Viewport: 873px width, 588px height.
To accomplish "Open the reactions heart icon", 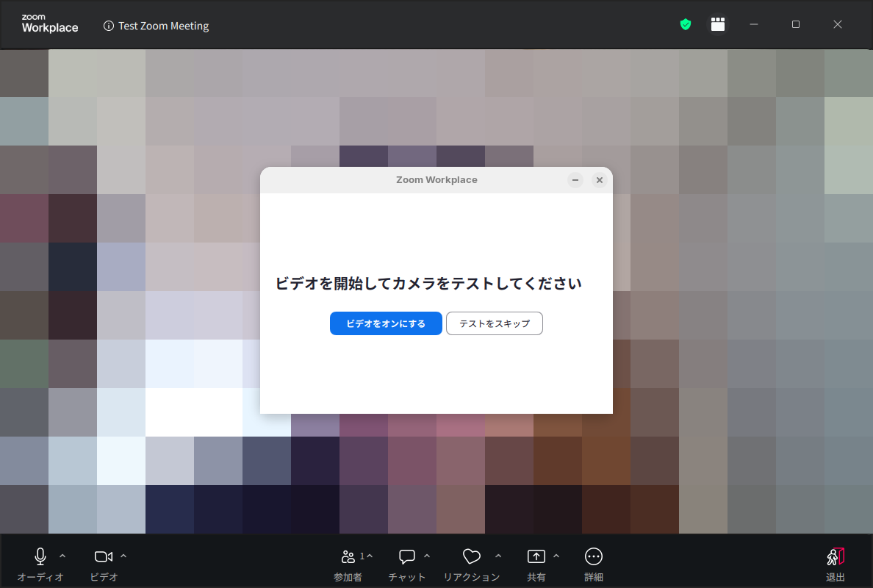I will tap(471, 556).
